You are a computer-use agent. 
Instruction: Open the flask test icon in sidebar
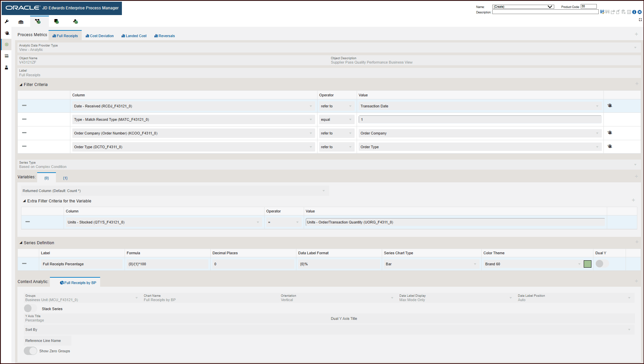point(6,68)
